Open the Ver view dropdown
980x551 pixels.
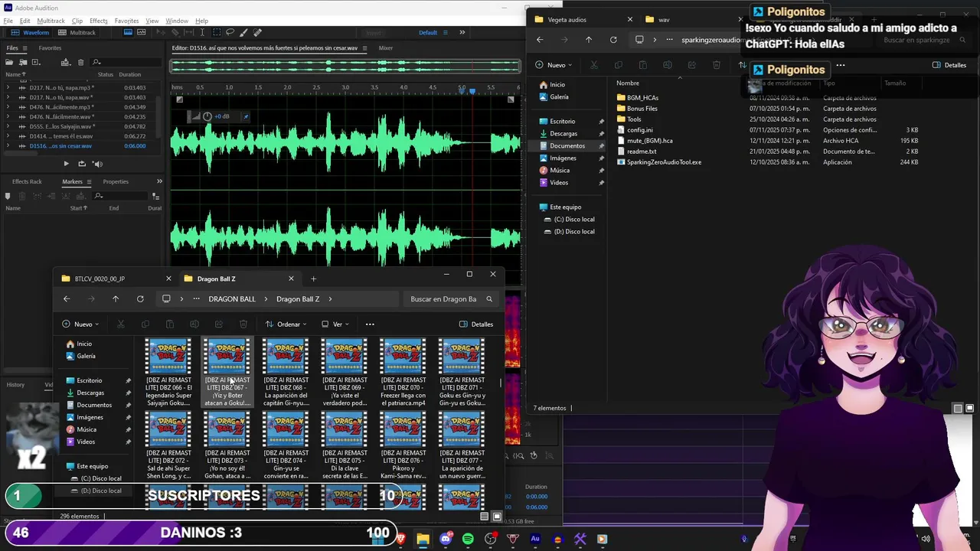(335, 324)
